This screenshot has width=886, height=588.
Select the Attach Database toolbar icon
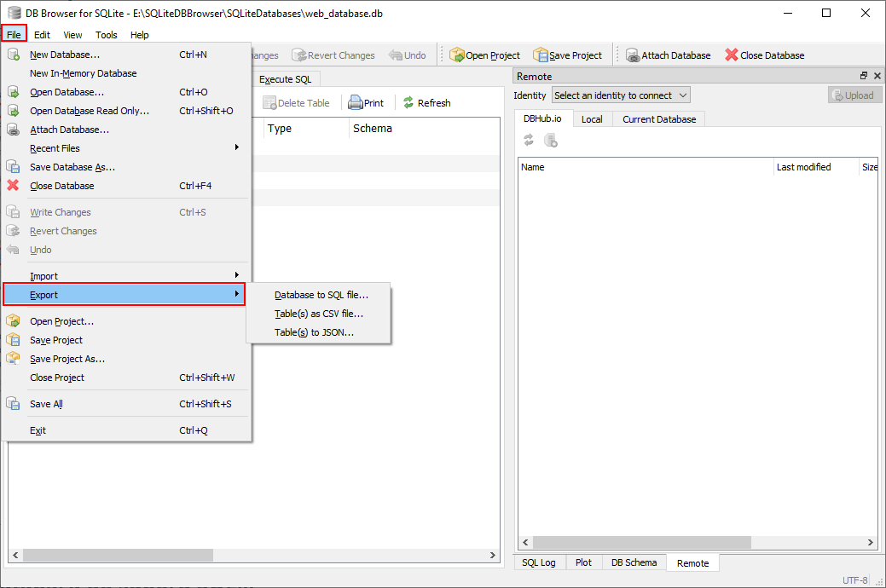633,55
